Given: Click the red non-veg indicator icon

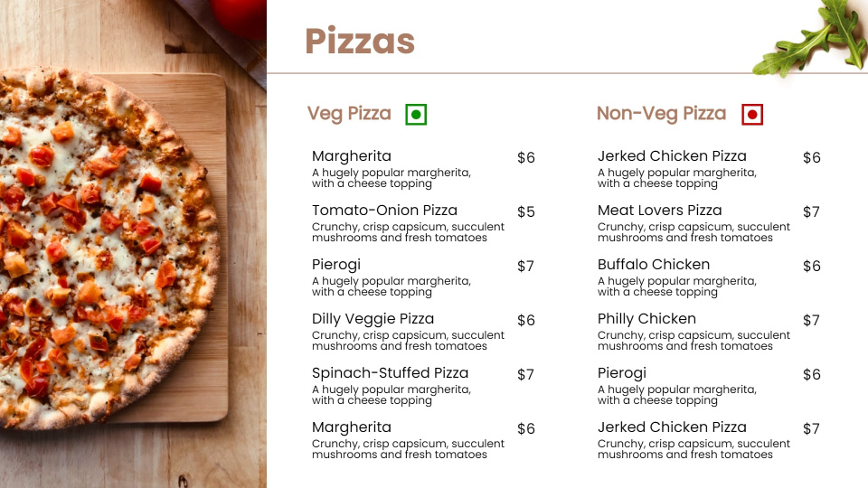Looking at the screenshot, I should (752, 115).
